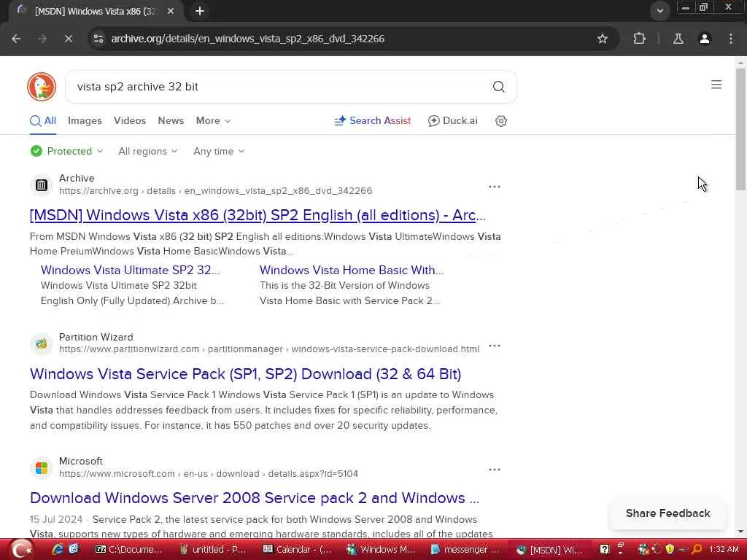Expand the More search categories dropdown
Image resolution: width=747 pixels, height=560 pixels.
click(214, 121)
